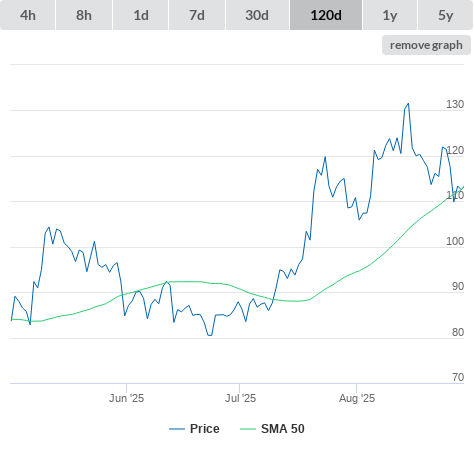The height and width of the screenshot is (455, 474).
Task: Click the green SMA 50 legend marker
Action: pos(248,429)
